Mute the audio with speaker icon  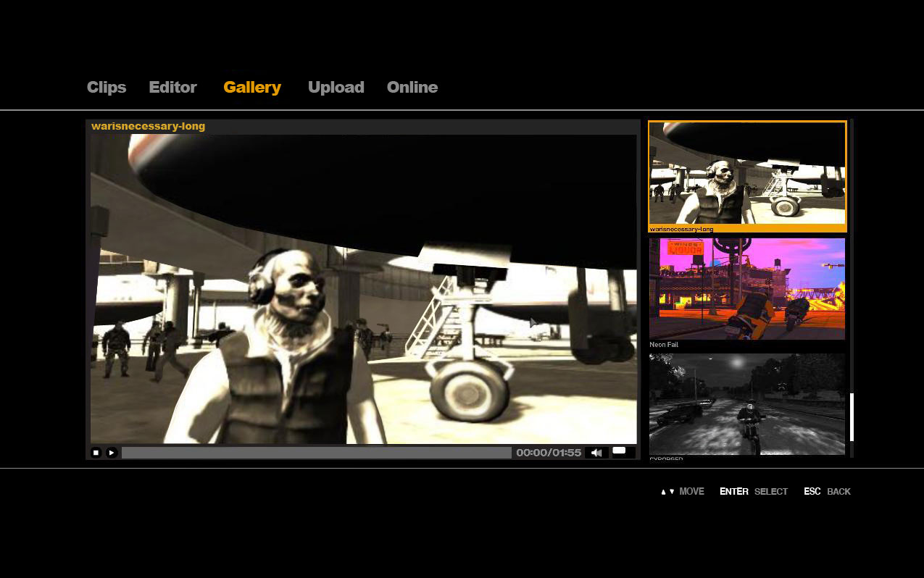(x=596, y=453)
